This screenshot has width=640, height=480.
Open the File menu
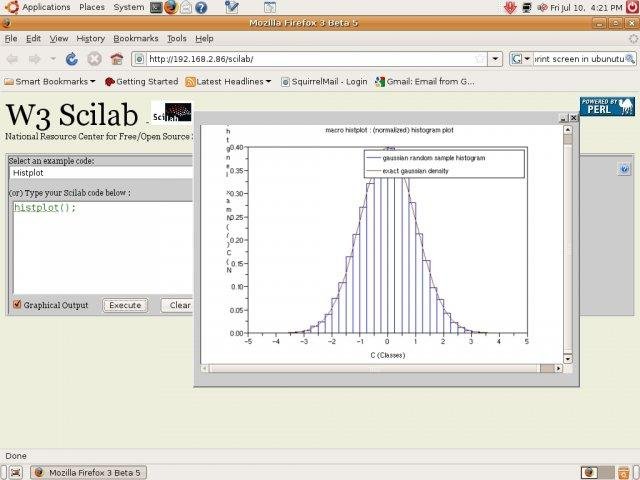click(x=11, y=38)
